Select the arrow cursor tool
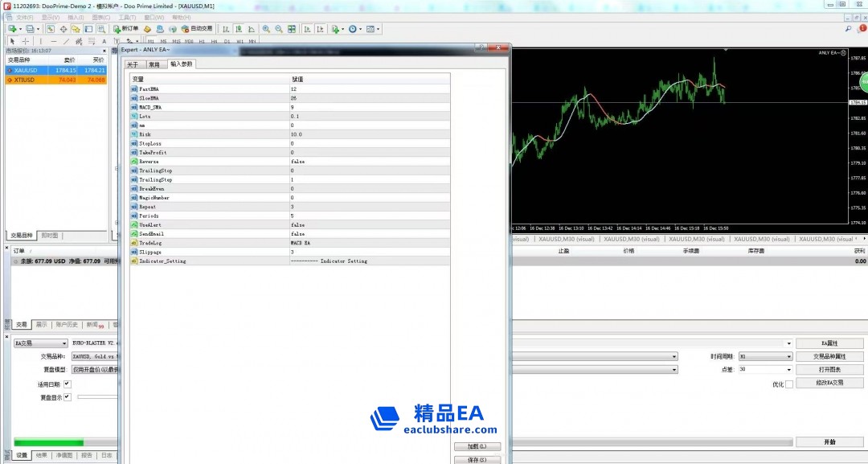Screen dimensions: 868x464 tap(13, 41)
